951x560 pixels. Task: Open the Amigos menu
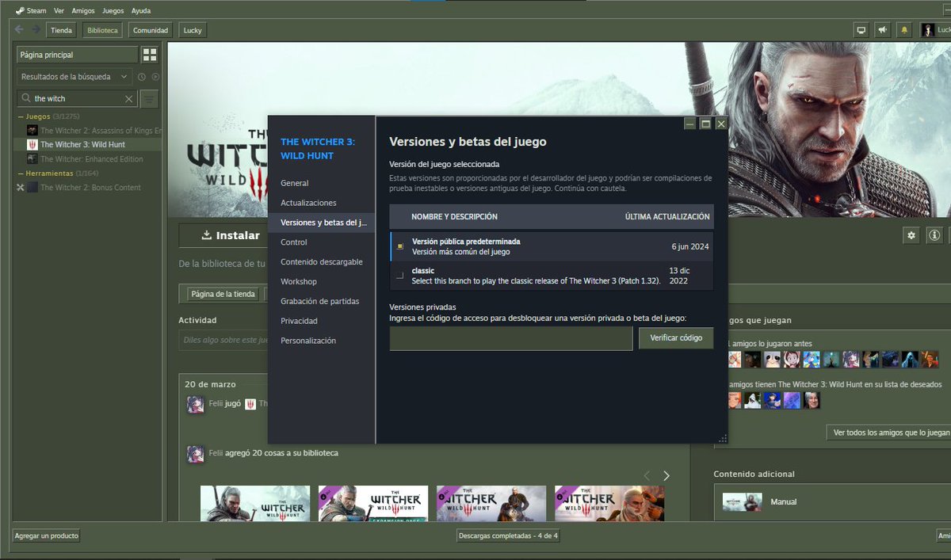point(83,11)
